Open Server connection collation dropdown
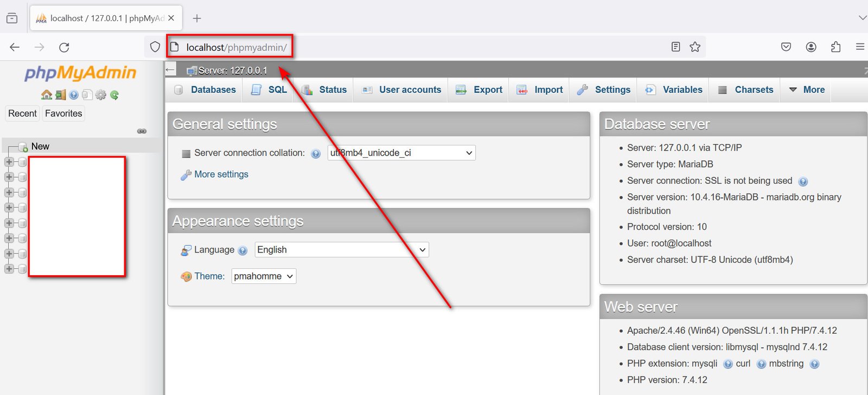 401,153
